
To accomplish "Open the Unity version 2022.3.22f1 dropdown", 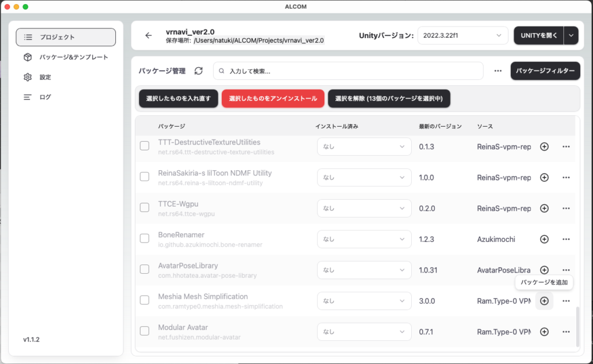I will (x=462, y=35).
